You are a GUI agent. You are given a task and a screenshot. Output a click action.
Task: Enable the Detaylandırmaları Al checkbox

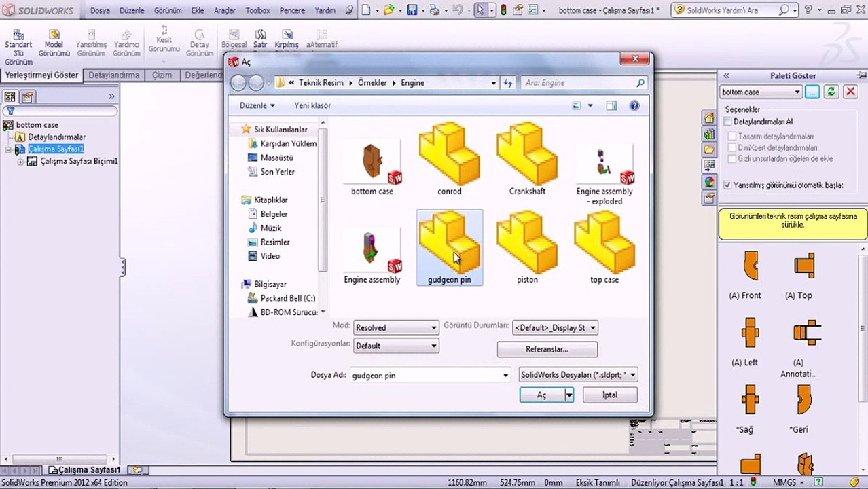pyautogui.click(x=727, y=122)
